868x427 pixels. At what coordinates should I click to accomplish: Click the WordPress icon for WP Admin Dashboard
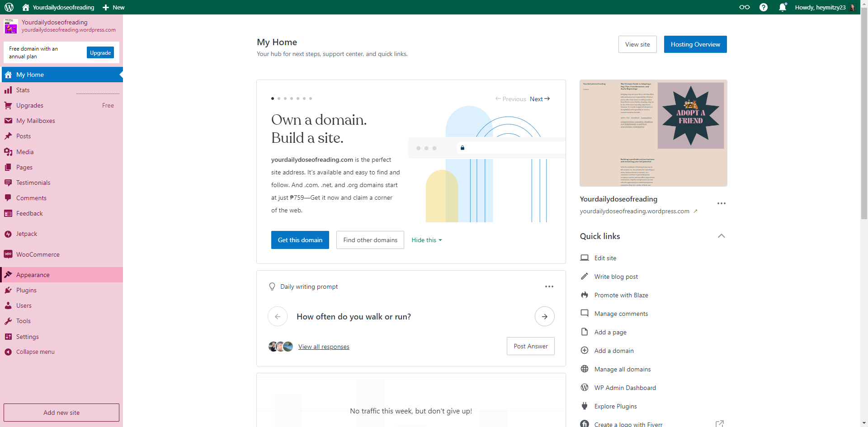[585, 388]
